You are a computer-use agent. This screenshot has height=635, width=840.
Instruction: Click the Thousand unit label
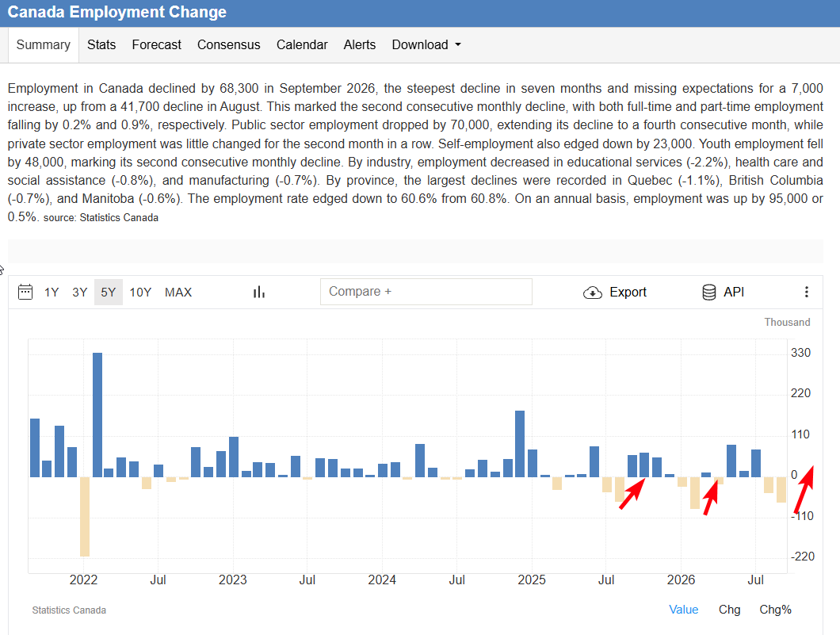[787, 322]
